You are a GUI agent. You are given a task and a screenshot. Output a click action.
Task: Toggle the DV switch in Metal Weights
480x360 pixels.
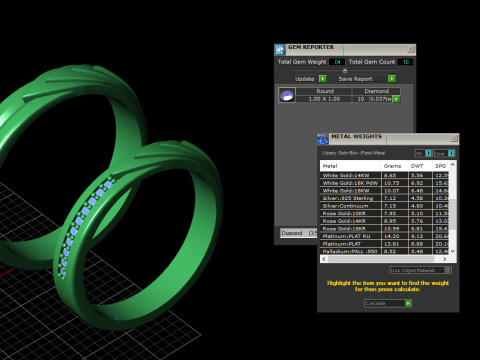click(423, 153)
